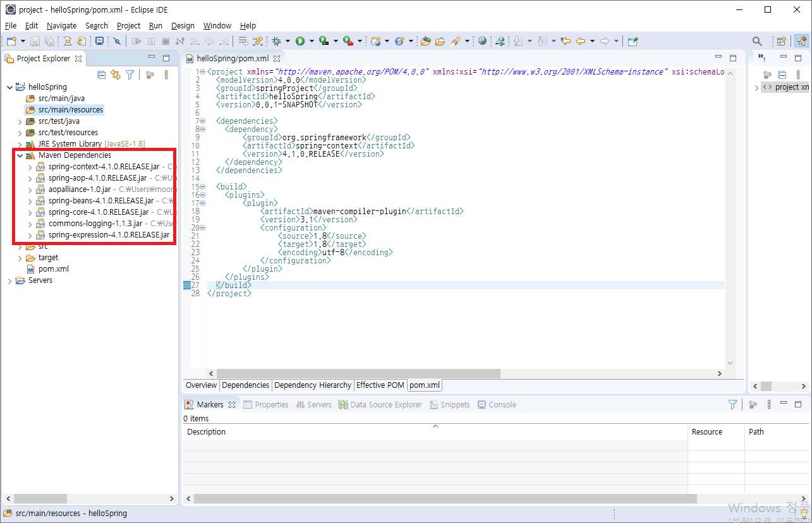
Task: Open the Properties view tab
Action: click(265, 404)
